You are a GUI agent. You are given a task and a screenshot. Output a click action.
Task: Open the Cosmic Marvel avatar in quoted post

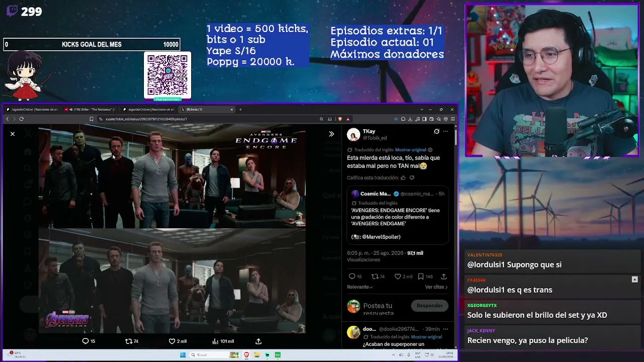355,194
